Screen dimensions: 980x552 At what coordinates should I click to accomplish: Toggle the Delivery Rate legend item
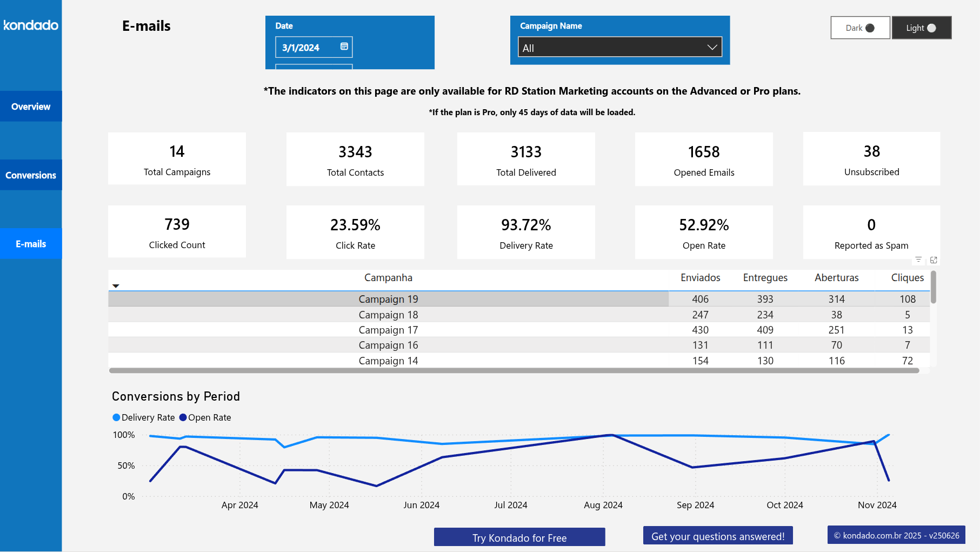pos(144,417)
